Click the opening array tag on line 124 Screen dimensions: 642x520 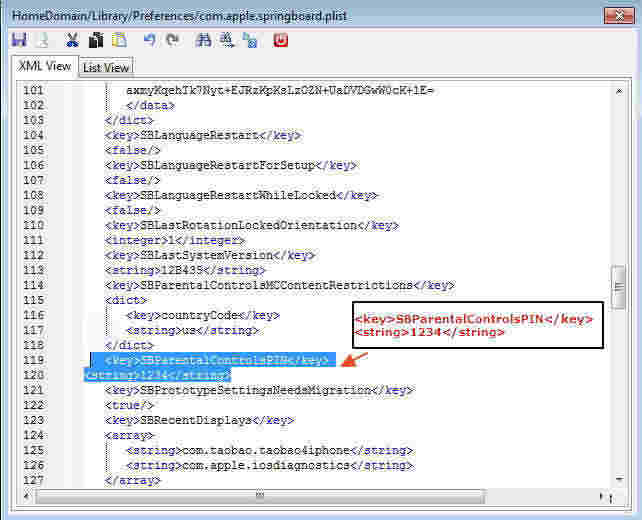[x=129, y=435]
